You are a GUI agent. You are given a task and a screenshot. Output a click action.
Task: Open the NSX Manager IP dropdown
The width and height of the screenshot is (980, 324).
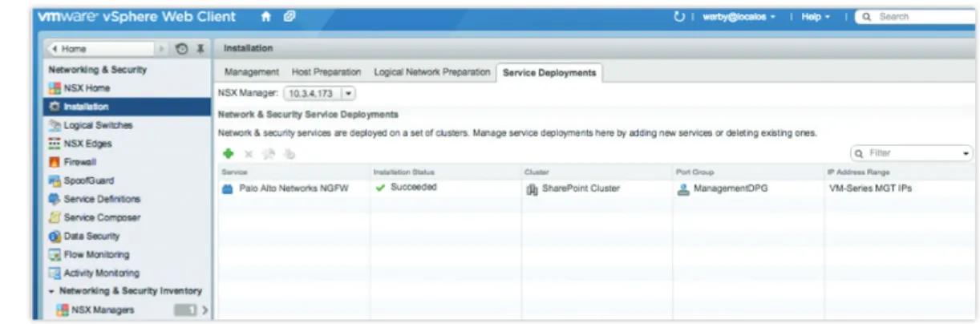point(348,94)
